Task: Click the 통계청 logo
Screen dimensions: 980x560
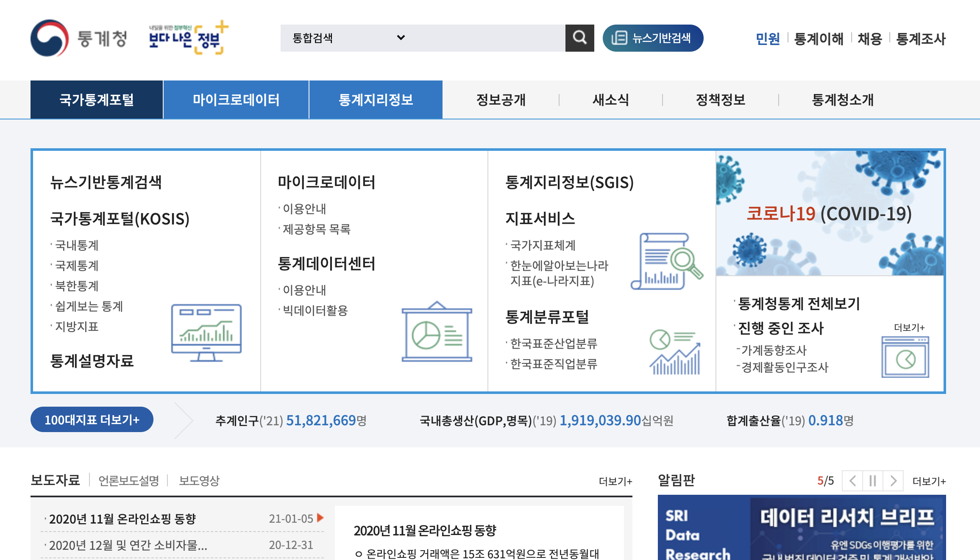Action: pos(79,38)
